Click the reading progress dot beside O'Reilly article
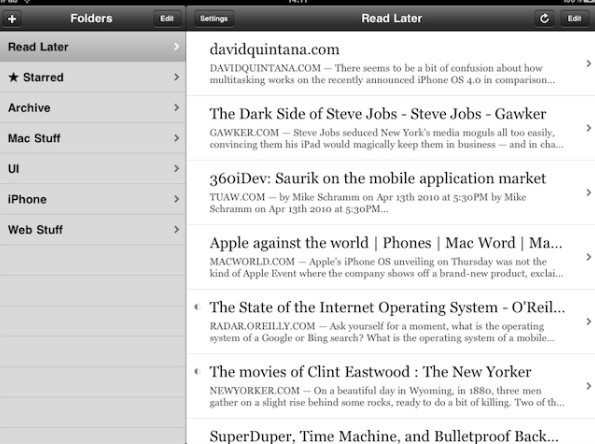This screenshot has width=595, height=444. (x=197, y=307)
